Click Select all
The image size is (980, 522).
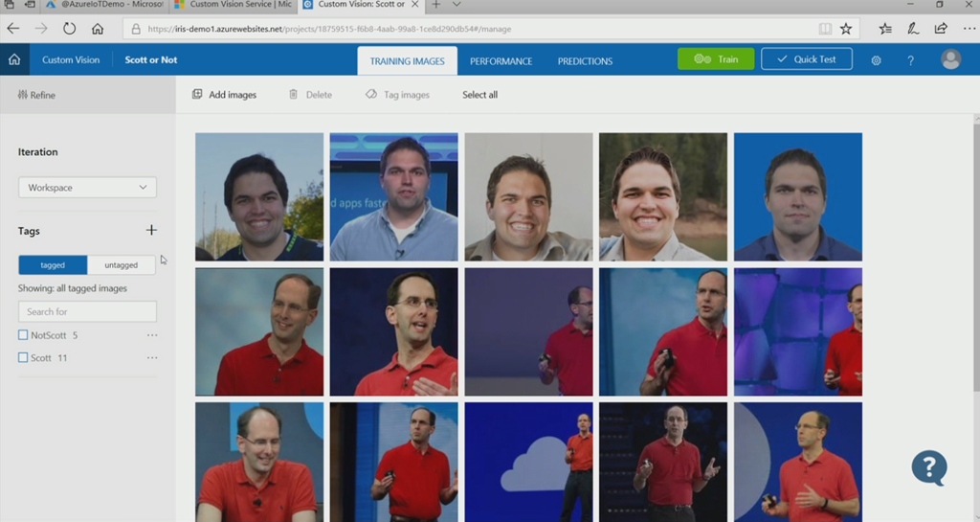480,95
